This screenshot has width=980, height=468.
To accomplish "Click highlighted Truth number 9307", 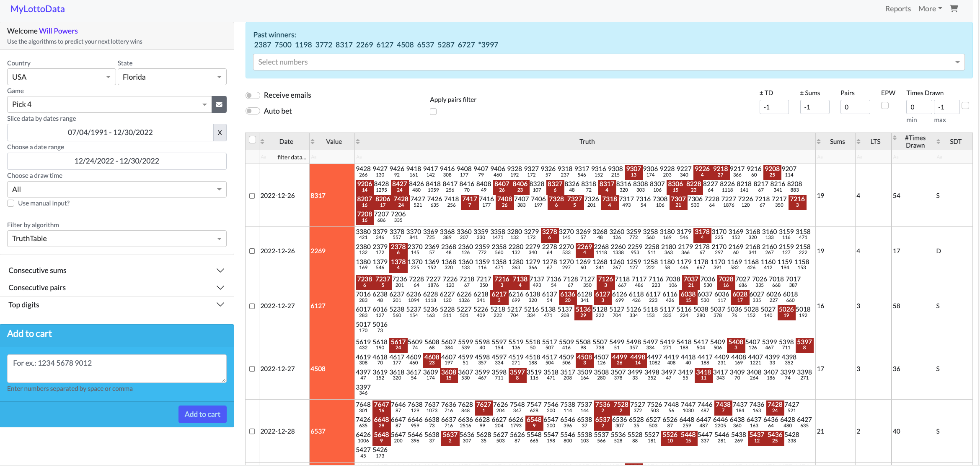I will point(634,172).
